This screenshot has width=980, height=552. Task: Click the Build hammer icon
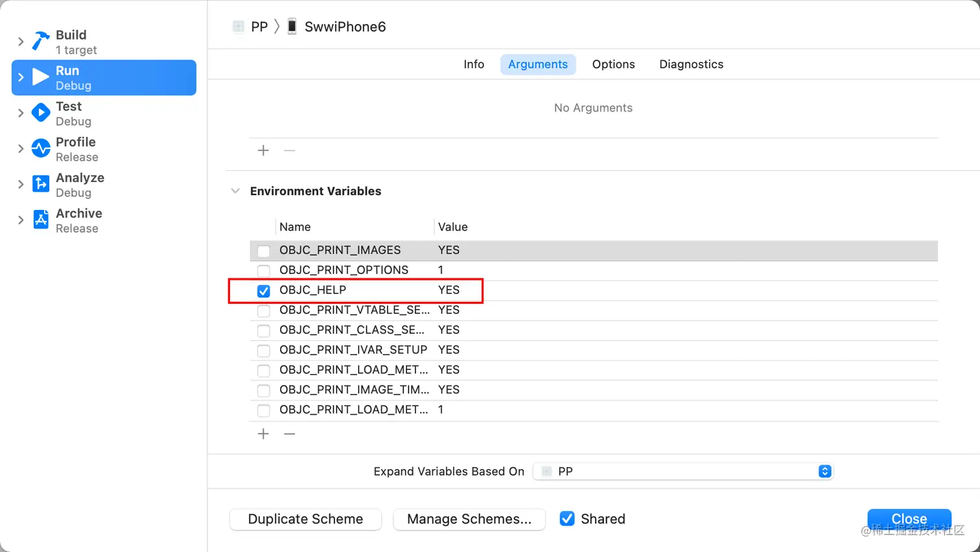click(41, 42)
